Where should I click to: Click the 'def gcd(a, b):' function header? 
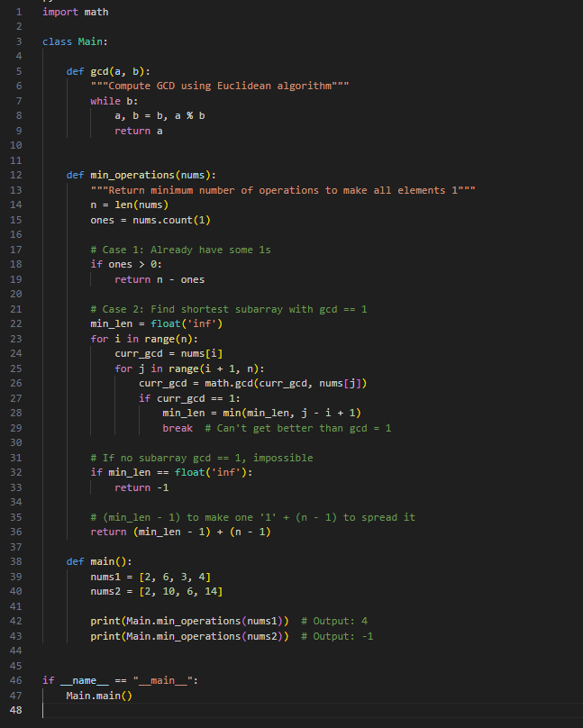coord(108,71)
